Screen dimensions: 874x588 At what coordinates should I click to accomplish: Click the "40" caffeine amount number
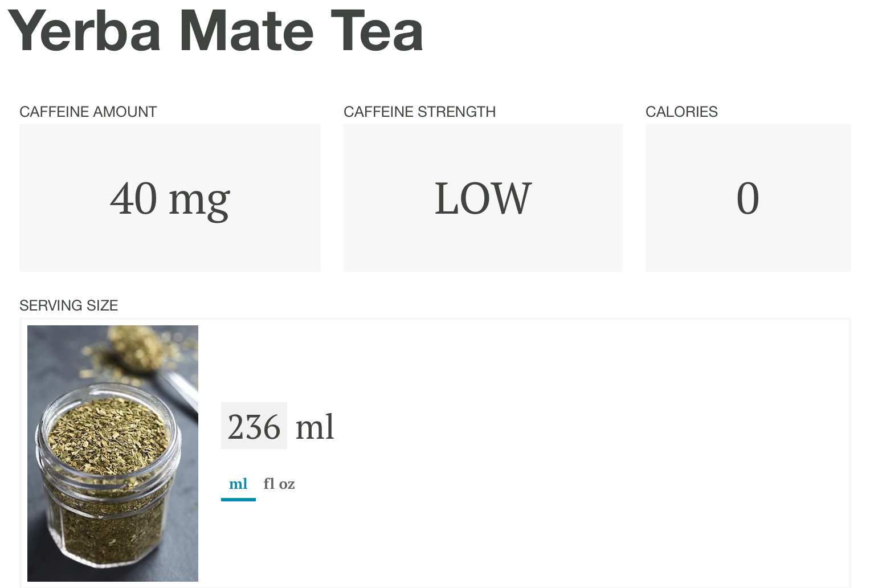[134, 198]
